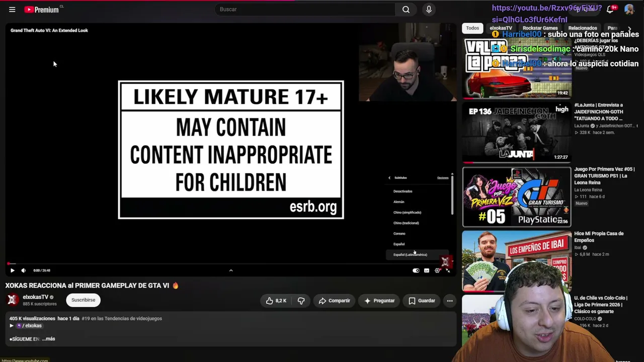Exit full screen via the player's arrows icon
Screen dimensions: 644x362
[448, 270]
